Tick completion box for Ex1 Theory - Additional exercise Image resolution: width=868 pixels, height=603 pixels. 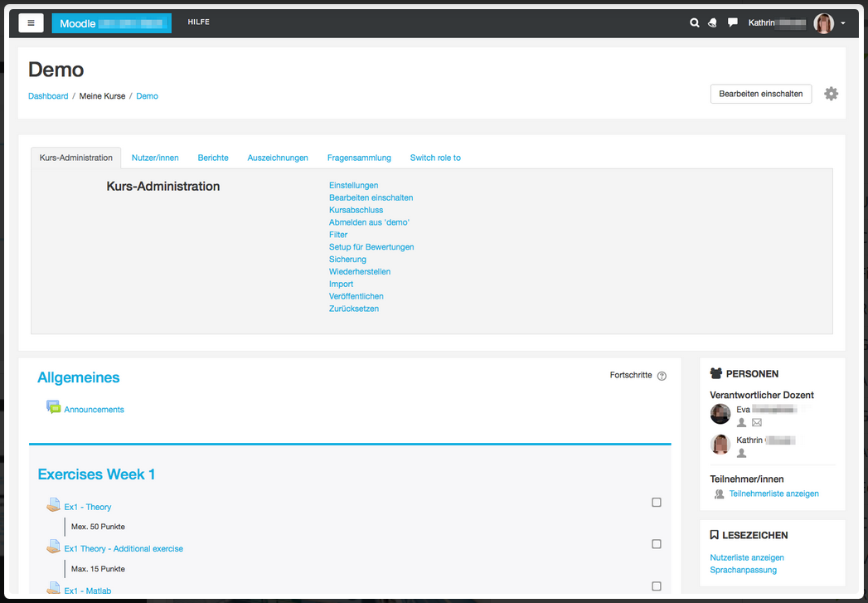pos(657,544)
